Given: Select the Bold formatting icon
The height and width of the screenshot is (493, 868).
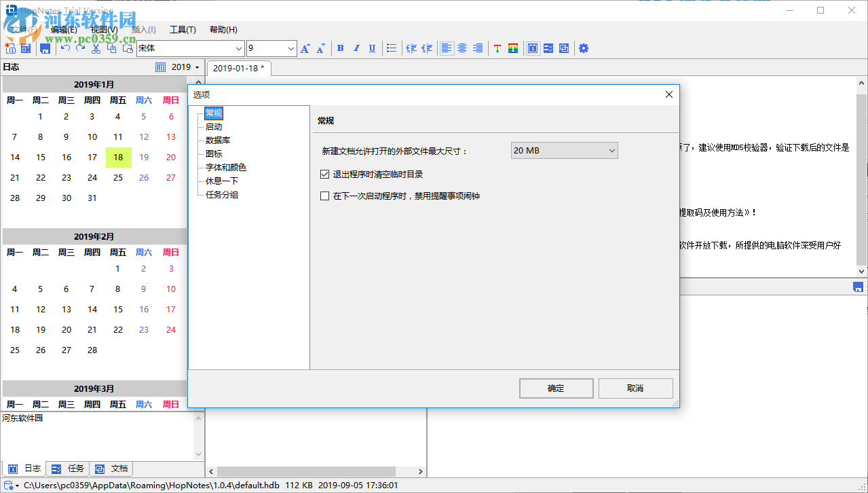Looking at the screenshot, I should click(340, 48).
